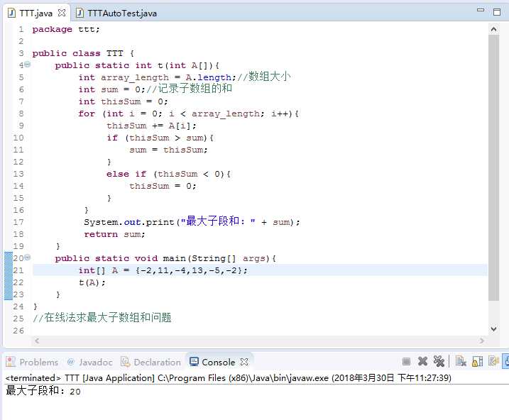Maximize the editor area
Image resolution: width=509 pixels, height=420 pixels.
tap(497, 12)
